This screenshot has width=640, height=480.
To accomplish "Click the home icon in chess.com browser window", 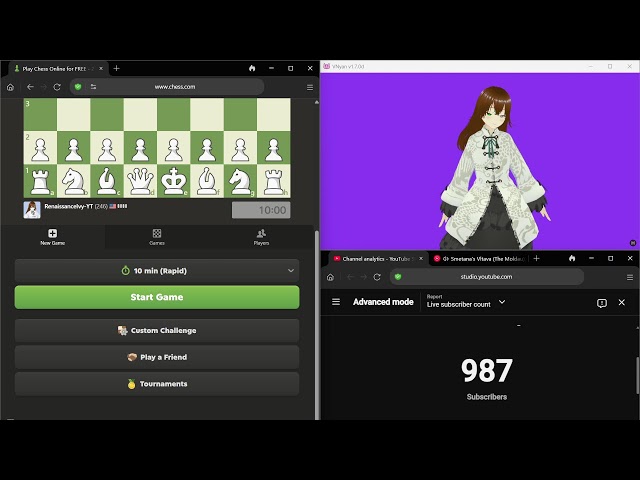I will click(11, 87).
